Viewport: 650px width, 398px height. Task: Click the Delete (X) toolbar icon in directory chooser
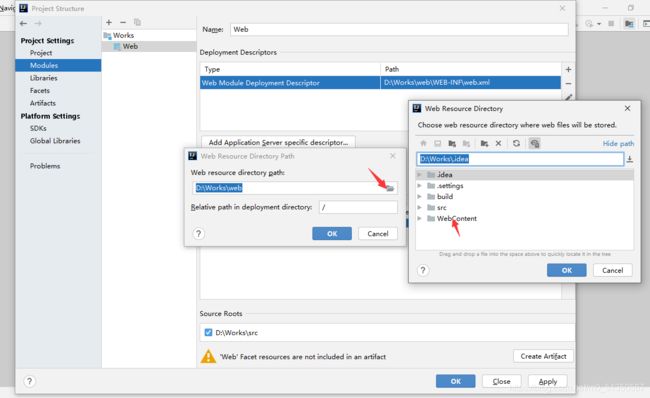click(x=498, y=143)
